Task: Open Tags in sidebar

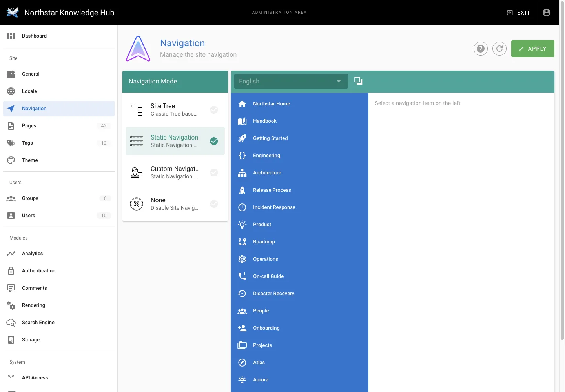Action: tap(59, 143)
